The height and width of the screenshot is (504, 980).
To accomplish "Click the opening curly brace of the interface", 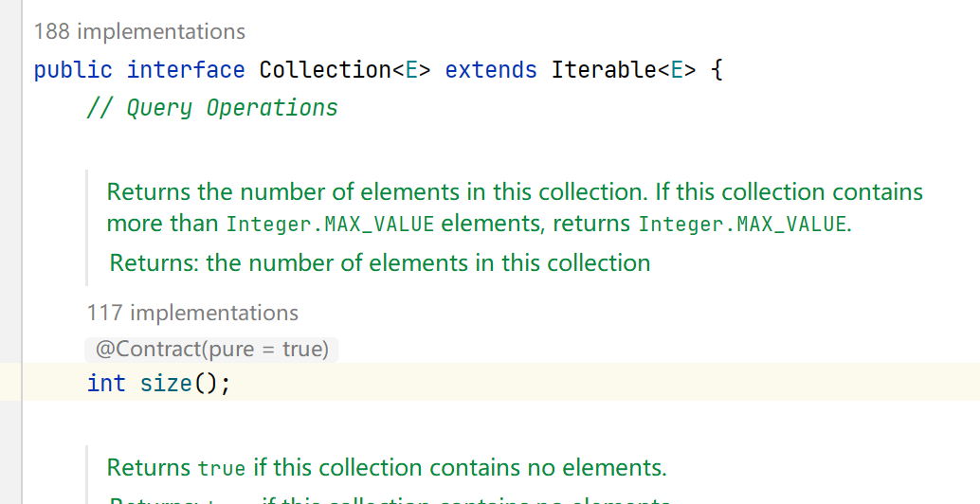I will coord(717,70).
